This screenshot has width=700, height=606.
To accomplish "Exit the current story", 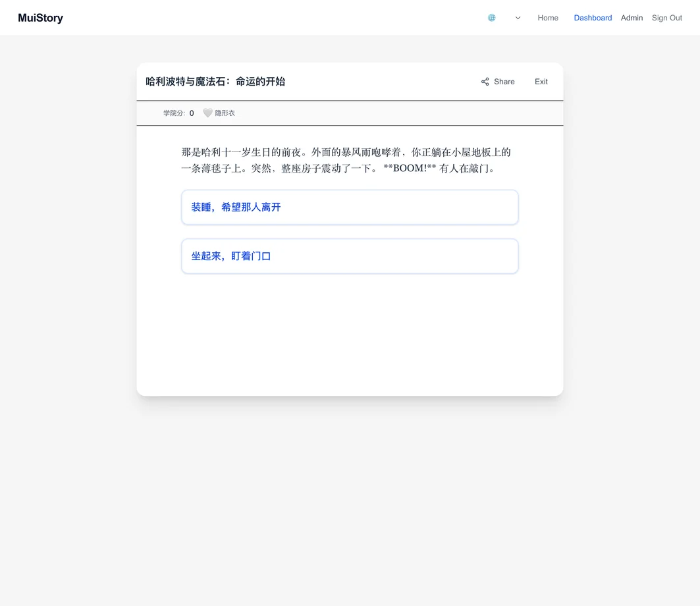I will (541, 82).
